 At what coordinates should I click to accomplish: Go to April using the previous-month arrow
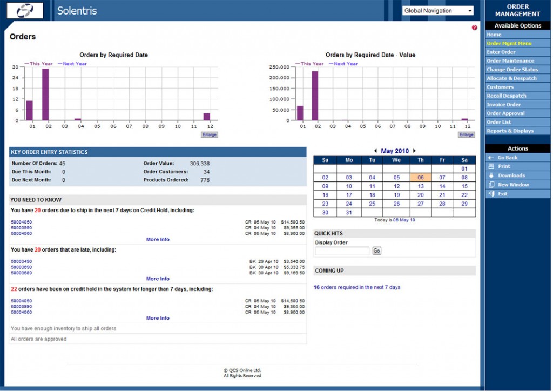coord(376,151)
